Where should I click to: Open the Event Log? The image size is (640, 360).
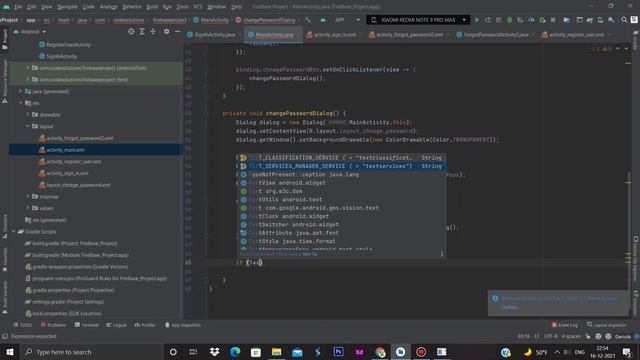pos(564,325)
